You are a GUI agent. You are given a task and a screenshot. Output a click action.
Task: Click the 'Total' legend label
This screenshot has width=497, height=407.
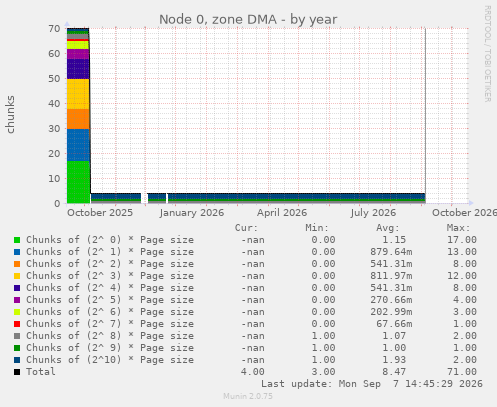pyautogui.click(x=41, y=372)
